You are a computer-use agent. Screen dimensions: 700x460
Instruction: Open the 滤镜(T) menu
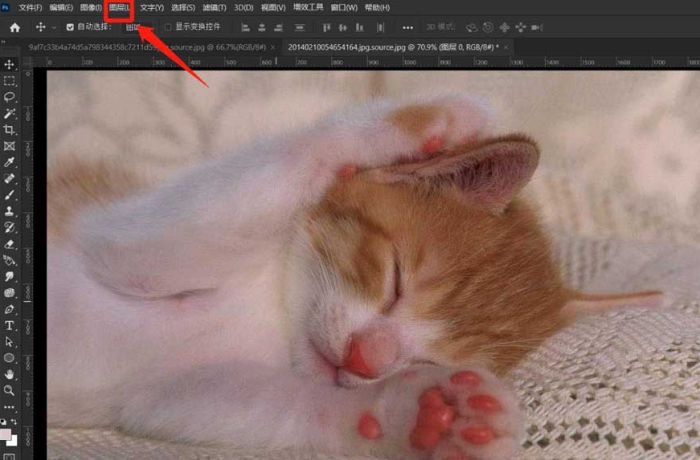[x=211, y=8]
